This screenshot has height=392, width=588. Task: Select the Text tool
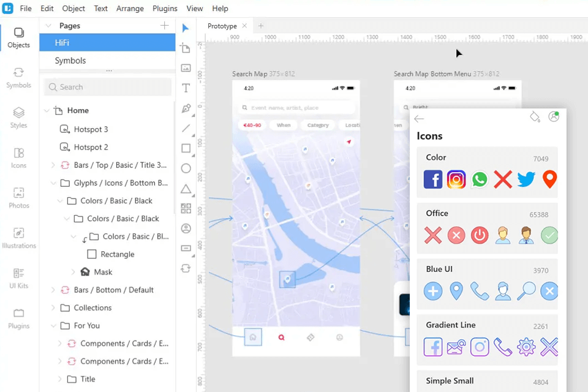(x=186, y=88)
